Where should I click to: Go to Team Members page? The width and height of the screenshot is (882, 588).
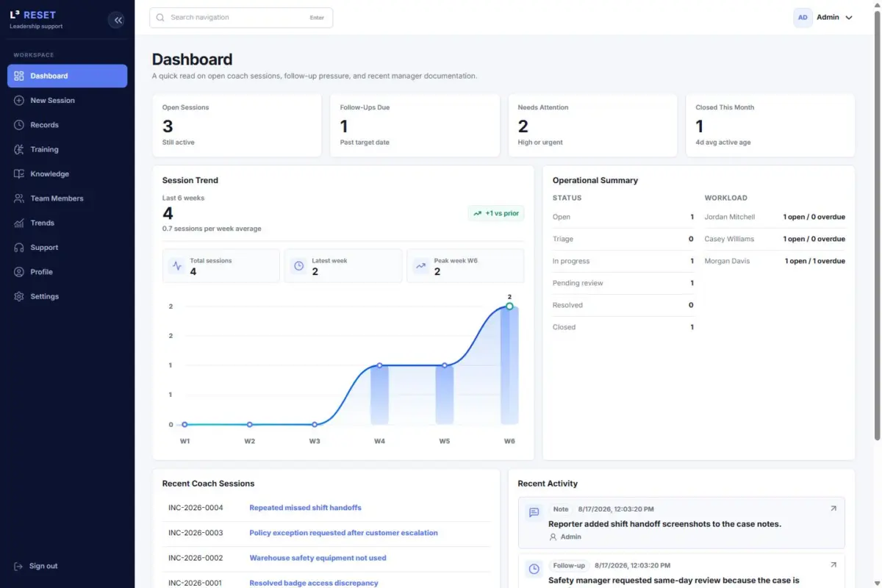point(68,198)
